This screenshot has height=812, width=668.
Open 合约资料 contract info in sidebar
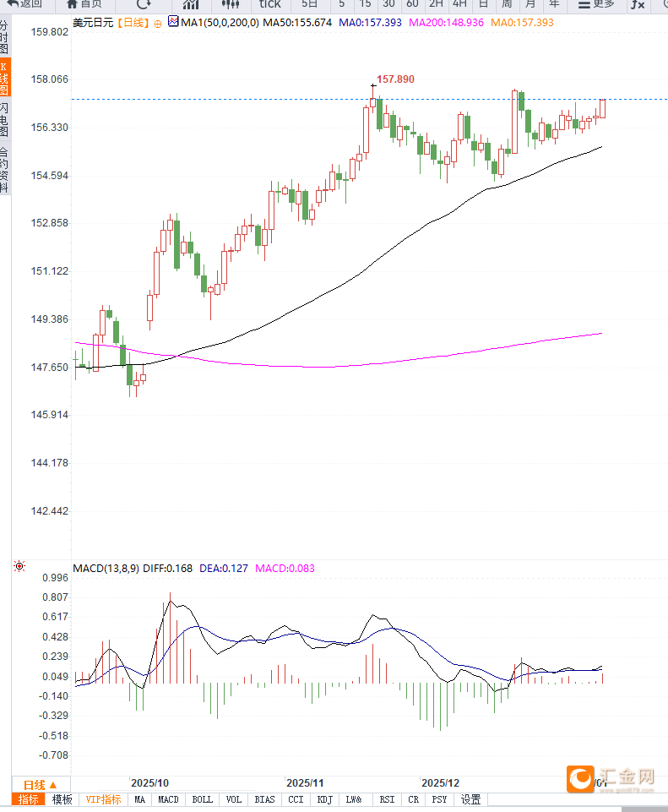5,169
